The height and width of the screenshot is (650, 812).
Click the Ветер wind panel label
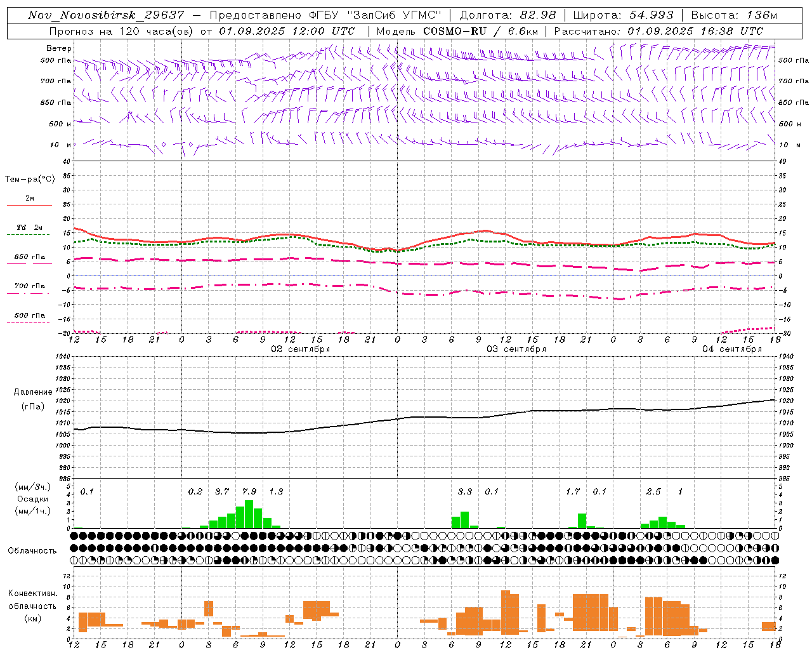pos(59,48)
